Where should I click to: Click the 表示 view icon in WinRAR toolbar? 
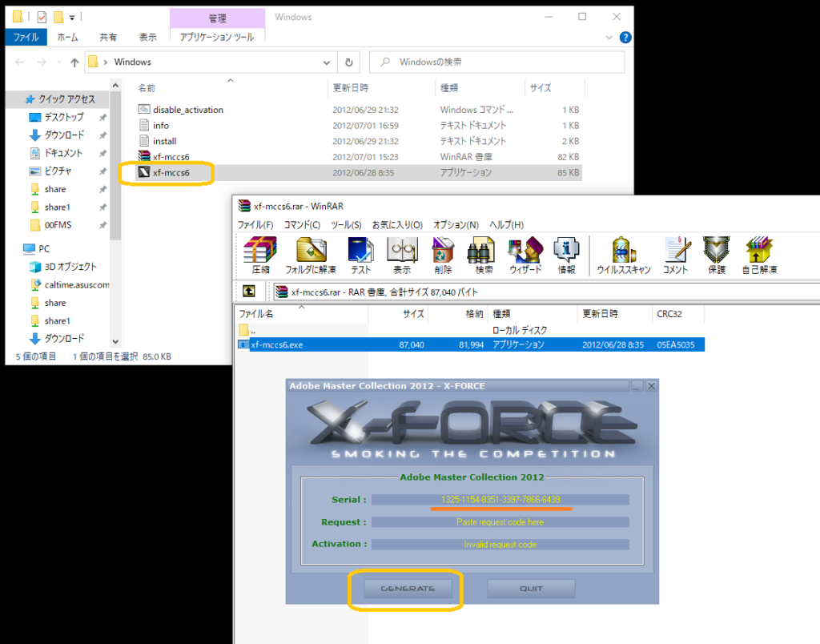coord(402,256)
